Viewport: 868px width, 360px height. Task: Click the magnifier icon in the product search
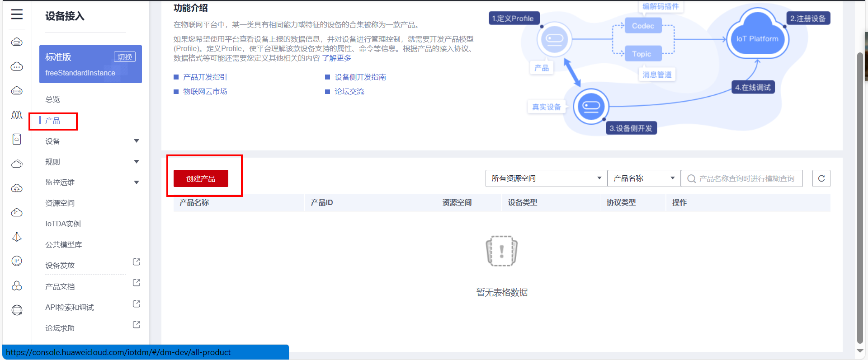tap(691, 179)
